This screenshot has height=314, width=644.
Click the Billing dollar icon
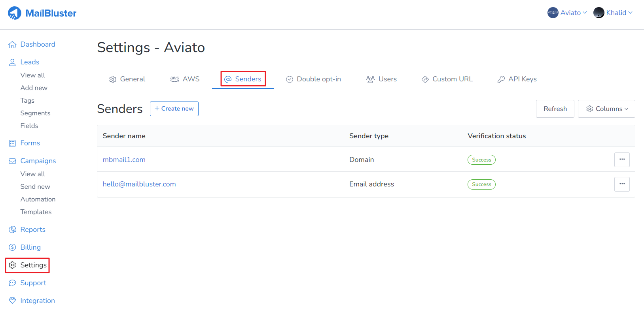12,247
